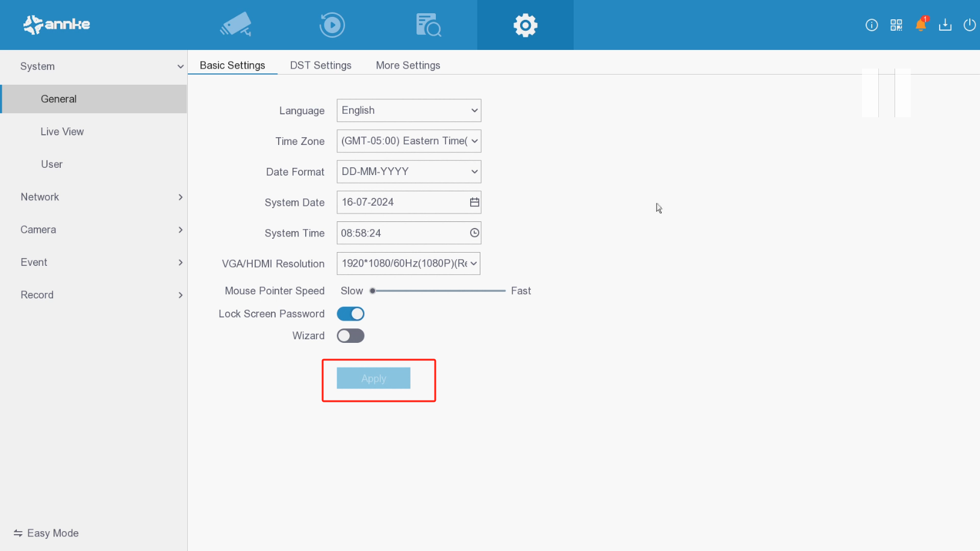This screenshot has width=980, height=551.
Task: Click the download icon in header
Action: tap(945, 25)
